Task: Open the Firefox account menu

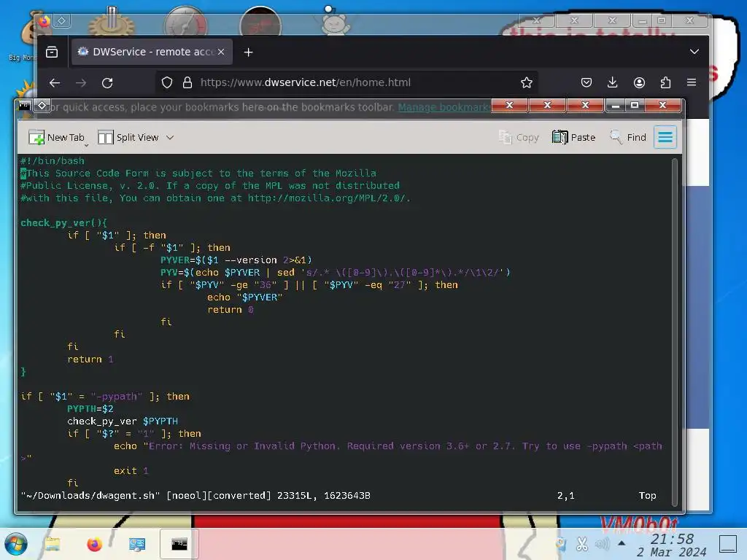Action: coord(639,83)
